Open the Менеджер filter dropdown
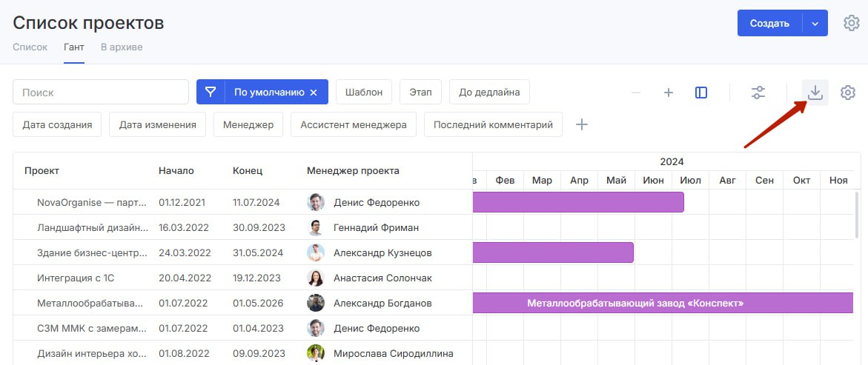This screenshot has height=365, width=868. (x=248, y=124)
